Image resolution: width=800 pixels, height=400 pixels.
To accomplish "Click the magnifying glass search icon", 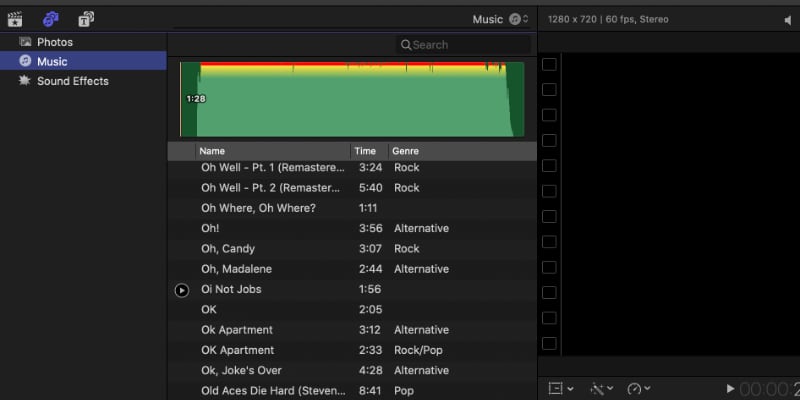I will pyautogui.click(x=406, y=45).
